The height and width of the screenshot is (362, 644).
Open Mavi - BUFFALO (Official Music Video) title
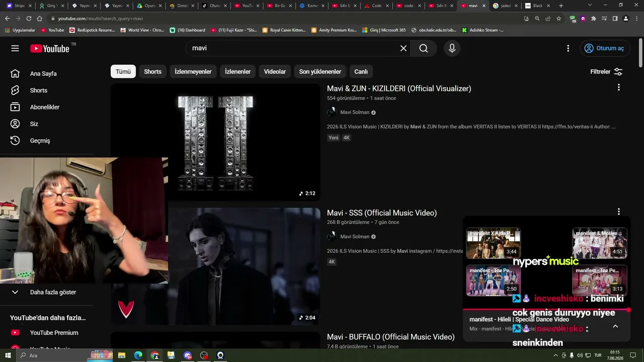390,337
